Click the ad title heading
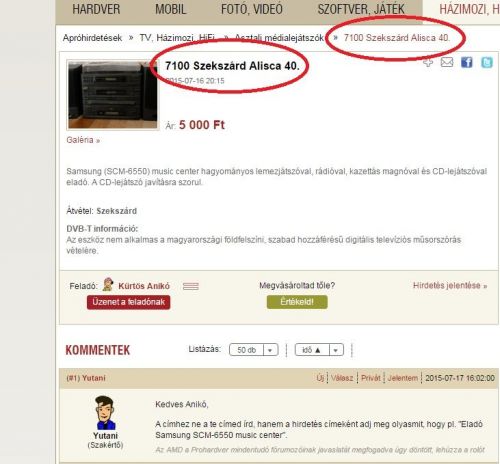 tap(232, 66)
